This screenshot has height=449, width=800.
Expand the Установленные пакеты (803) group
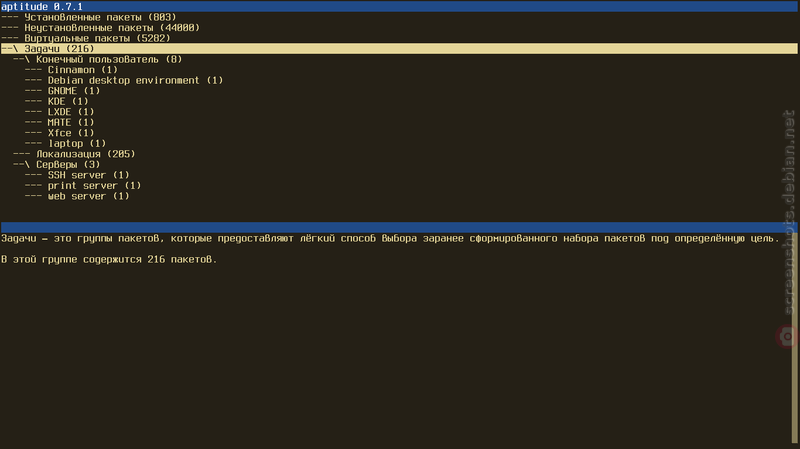coord(89,17)
